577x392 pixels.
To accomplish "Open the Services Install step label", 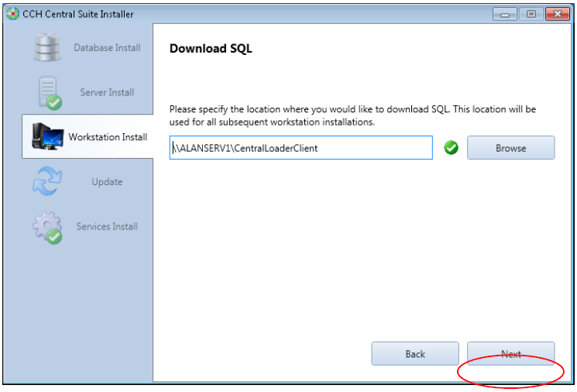I will click(107, 226).
